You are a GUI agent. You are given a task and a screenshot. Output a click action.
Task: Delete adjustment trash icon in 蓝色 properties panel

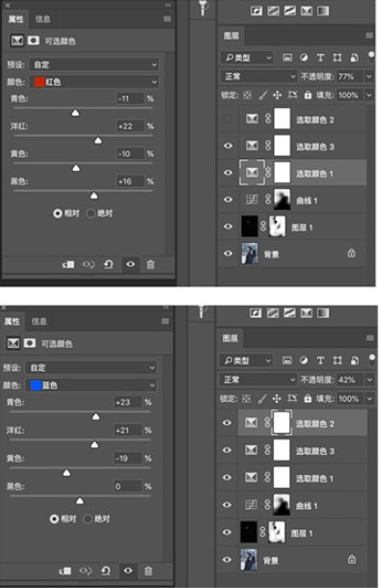[x=149, y=571]
